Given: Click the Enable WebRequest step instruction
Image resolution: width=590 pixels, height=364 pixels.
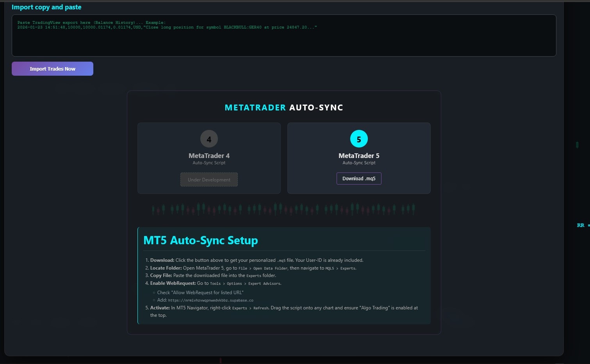Looking at the screenshot, I should [216, 283].
